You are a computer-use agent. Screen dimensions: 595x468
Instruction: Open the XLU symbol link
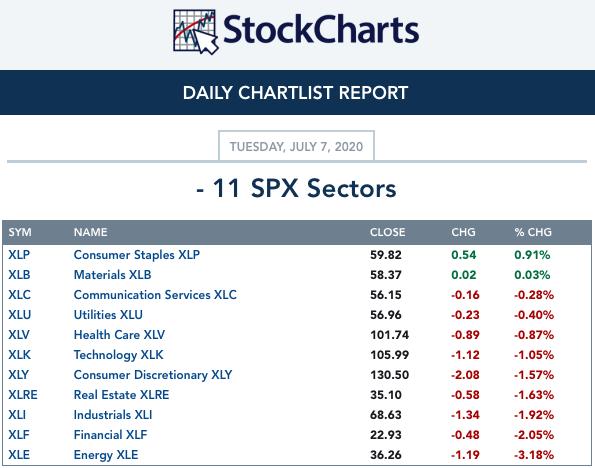[20, 315]
